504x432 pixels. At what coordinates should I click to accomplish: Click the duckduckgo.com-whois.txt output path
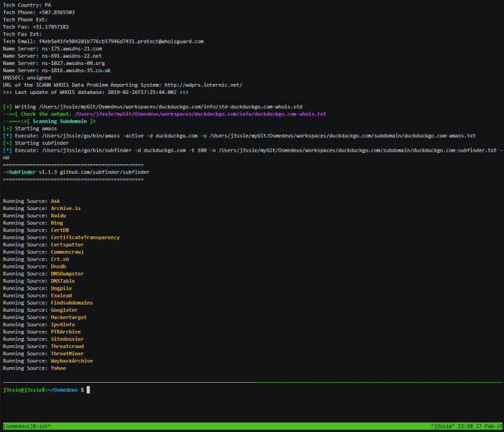pyautogui.click(x=200, y=114)
